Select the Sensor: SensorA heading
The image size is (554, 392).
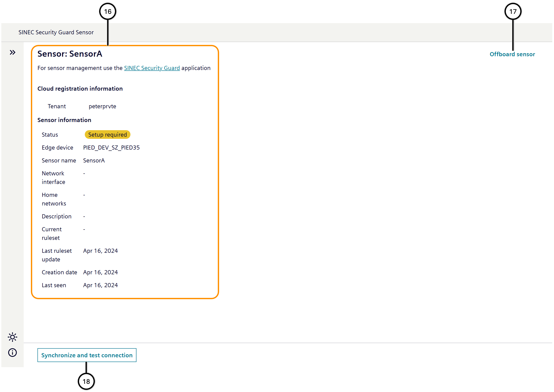pos(70,54)
